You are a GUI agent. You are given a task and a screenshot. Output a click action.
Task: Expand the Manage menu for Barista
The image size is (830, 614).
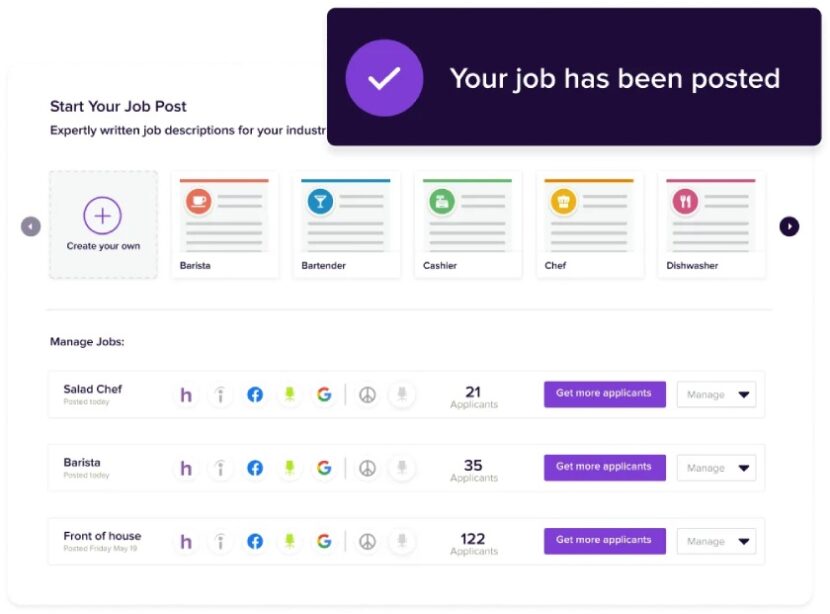point(716,467)
